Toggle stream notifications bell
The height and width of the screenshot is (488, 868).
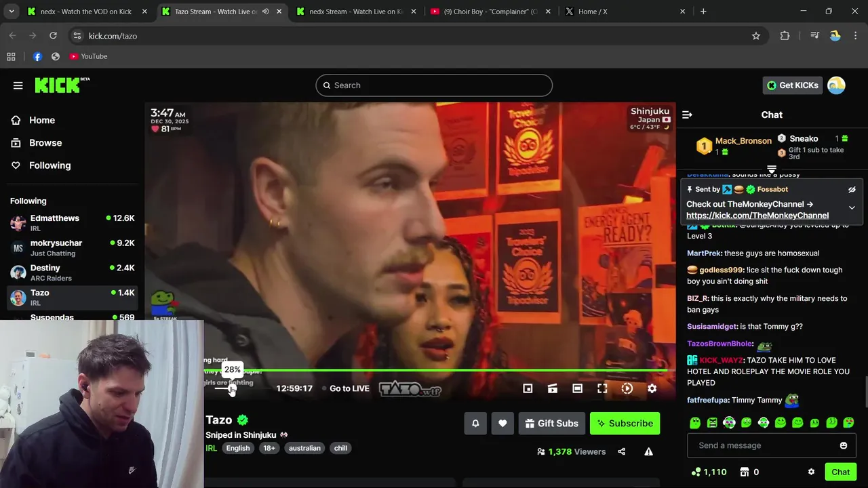475,424
